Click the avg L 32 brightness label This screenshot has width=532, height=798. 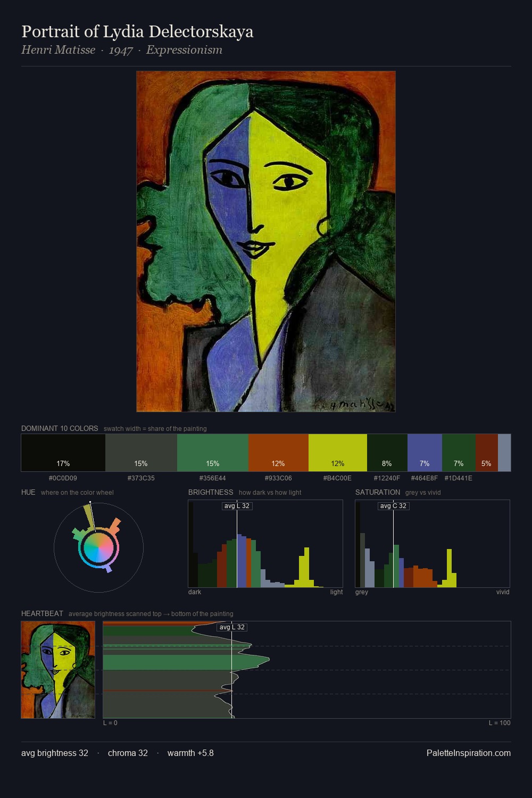[x=237, y=506]
